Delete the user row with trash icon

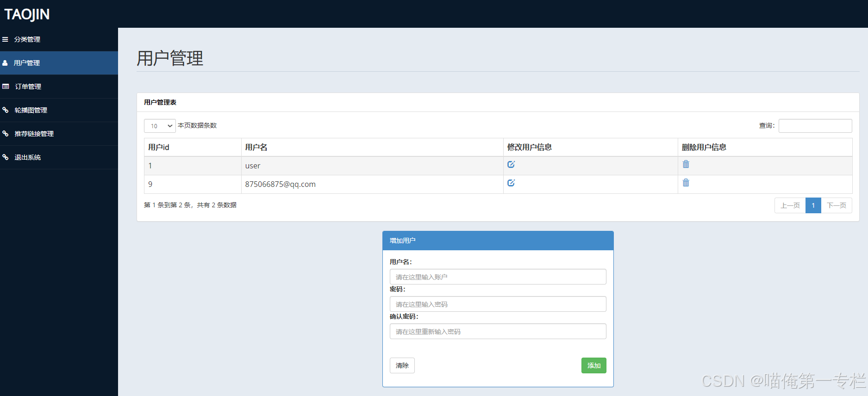(x=686, y=164)
